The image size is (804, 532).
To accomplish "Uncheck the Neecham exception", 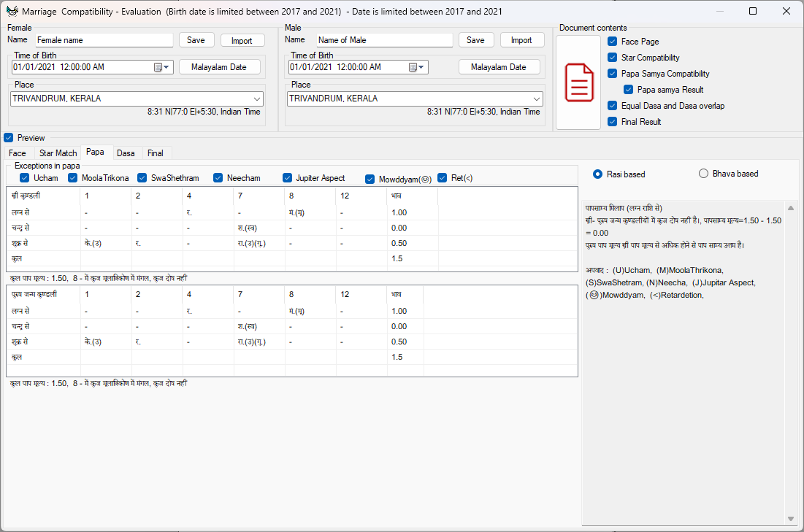I will pos(218,178).
